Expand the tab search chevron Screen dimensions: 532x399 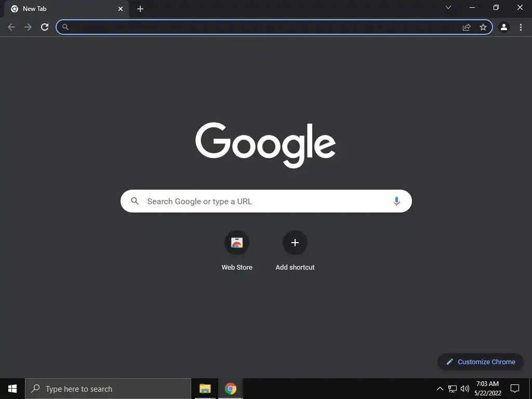pos(448,7)
